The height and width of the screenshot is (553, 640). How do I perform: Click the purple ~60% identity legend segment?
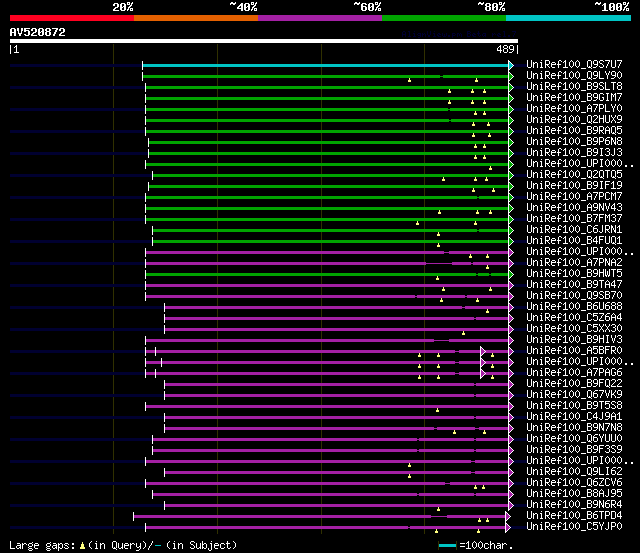point(320,18)
